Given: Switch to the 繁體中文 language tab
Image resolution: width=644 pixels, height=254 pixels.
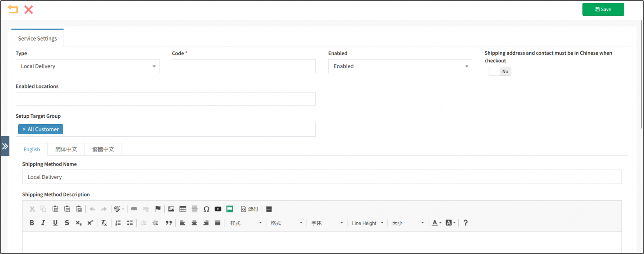Looking at the screenshot, I should pyautogui.click(x=103, y=150).
